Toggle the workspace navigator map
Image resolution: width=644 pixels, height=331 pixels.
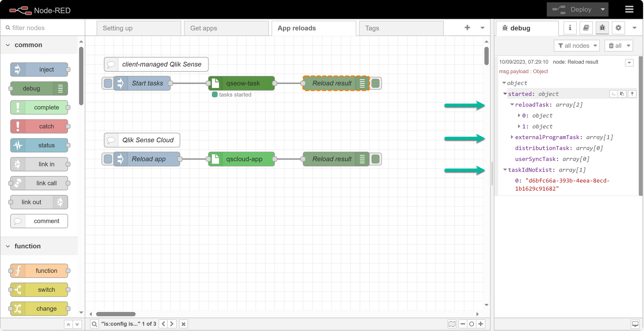452,324
